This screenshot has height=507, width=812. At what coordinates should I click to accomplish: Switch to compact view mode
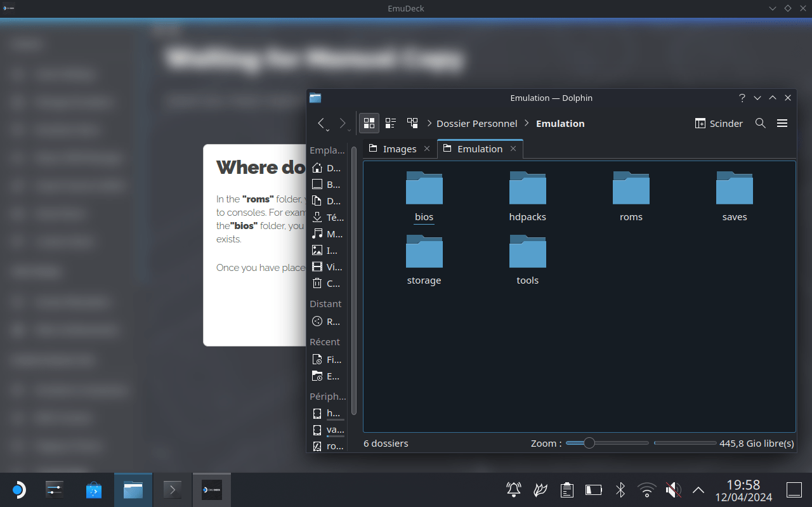391,123
